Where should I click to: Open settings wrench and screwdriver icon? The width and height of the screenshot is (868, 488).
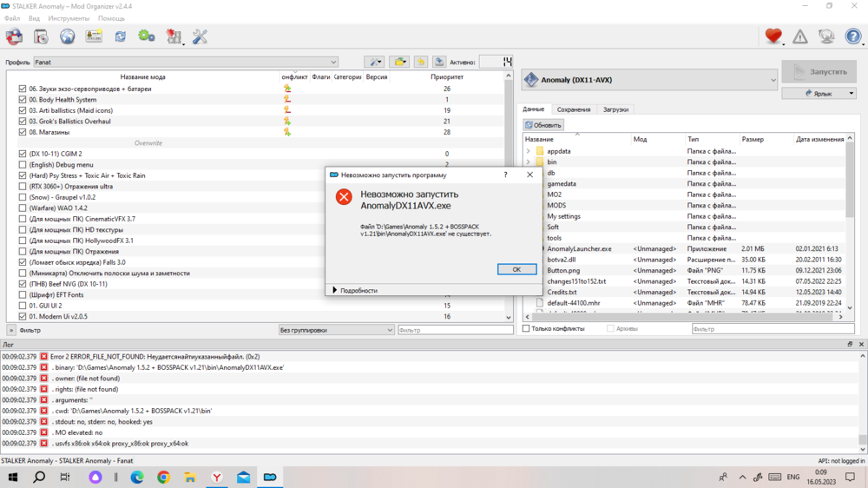200,36
